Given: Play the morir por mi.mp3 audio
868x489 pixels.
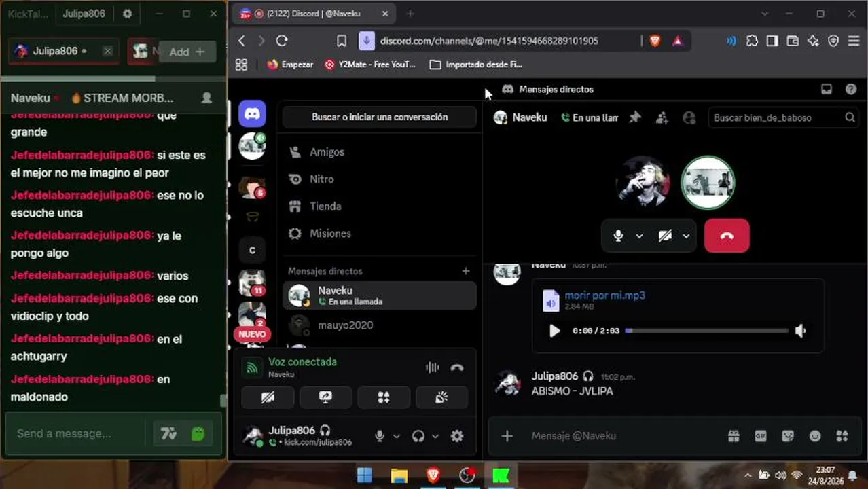Looking at the screenshot, I should (x=554, y=331).
